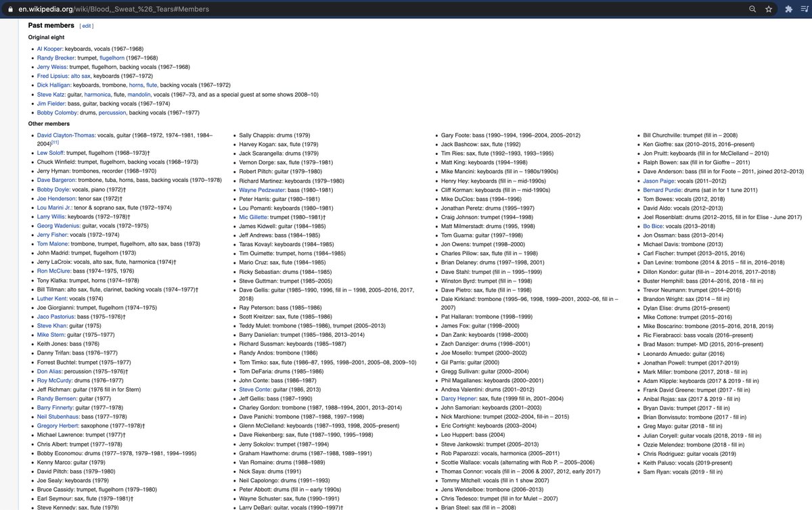The height and width of the screenshot is (510, 812).
Task: Open the Gregory Herbert link
Action: [x=58, y=425]
